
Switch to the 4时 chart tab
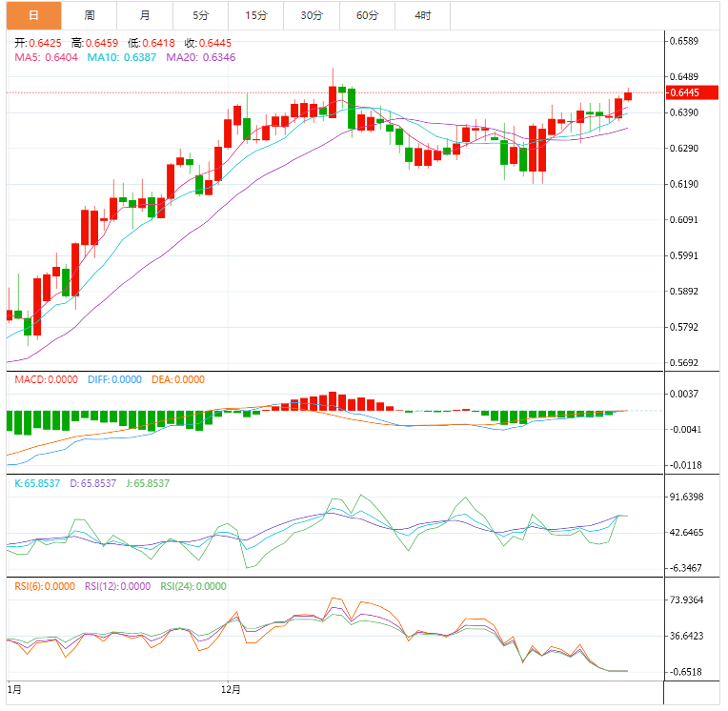coord(422,15)
